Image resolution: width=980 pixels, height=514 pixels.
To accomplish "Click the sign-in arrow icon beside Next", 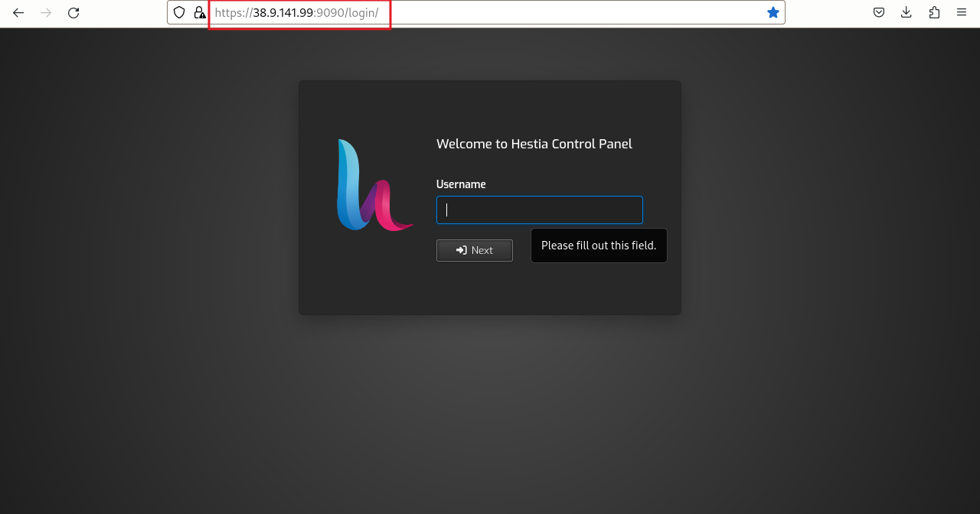I will click(x=461, y=250).
